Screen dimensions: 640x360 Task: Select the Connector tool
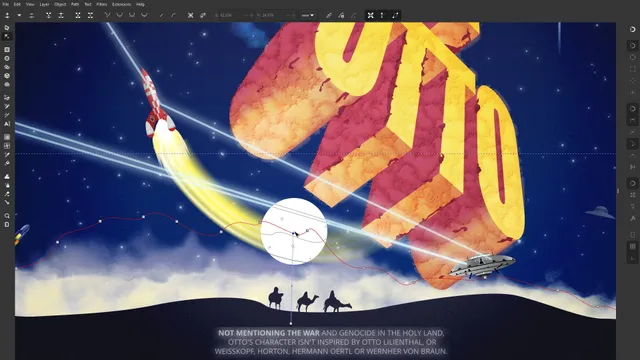[7, 202]
